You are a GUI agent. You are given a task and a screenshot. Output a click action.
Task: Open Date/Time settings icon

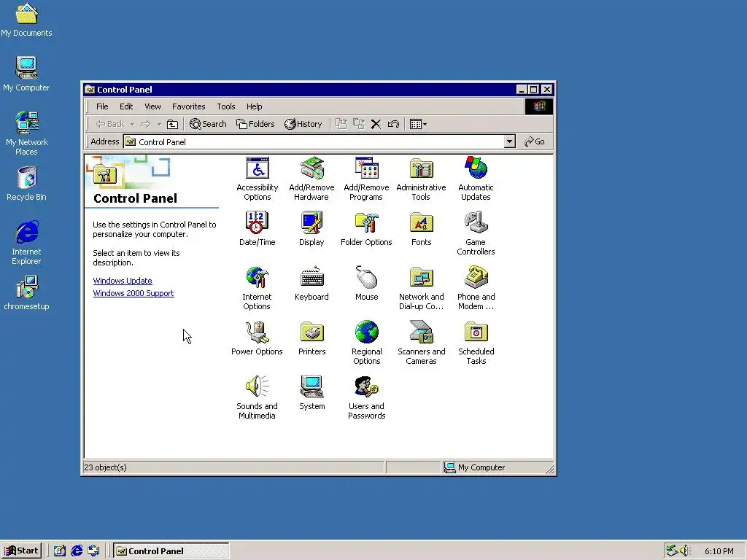point(258,222)
